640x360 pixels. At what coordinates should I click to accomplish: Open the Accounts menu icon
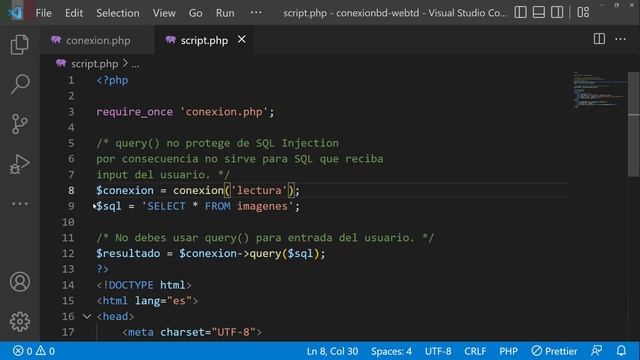[x=20, y=282]
